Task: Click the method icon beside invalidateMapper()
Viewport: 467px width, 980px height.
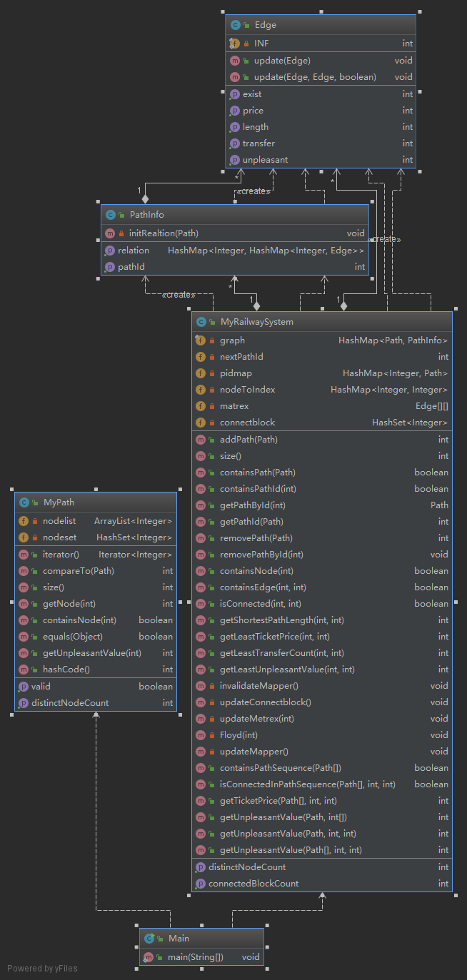Action: (201, 686)
